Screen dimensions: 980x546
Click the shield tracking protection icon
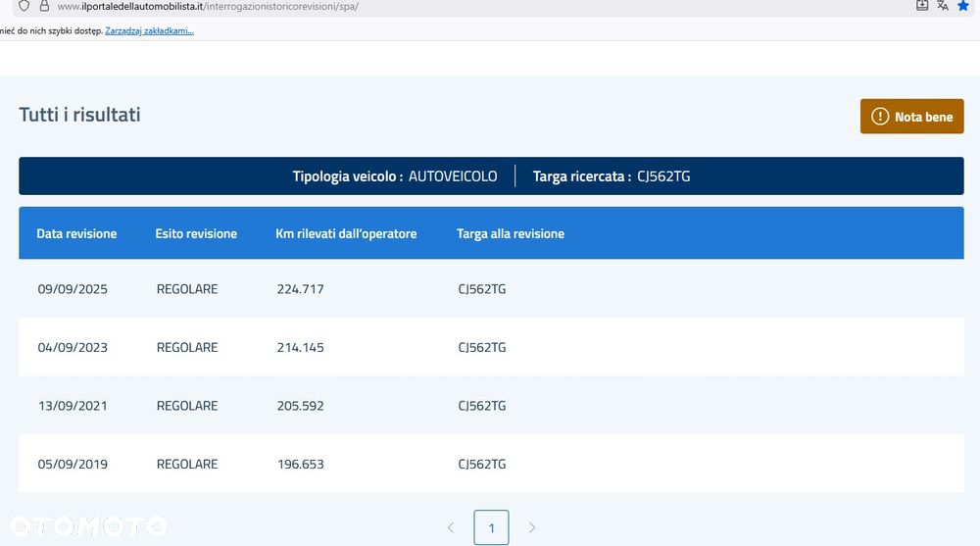coord(24,6)
